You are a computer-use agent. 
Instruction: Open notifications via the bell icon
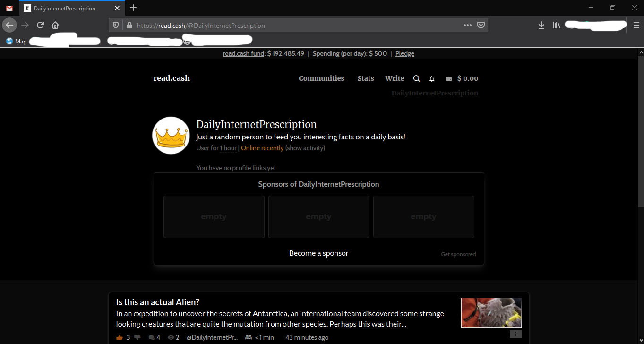pyautogui.click(x=431, y=79)
